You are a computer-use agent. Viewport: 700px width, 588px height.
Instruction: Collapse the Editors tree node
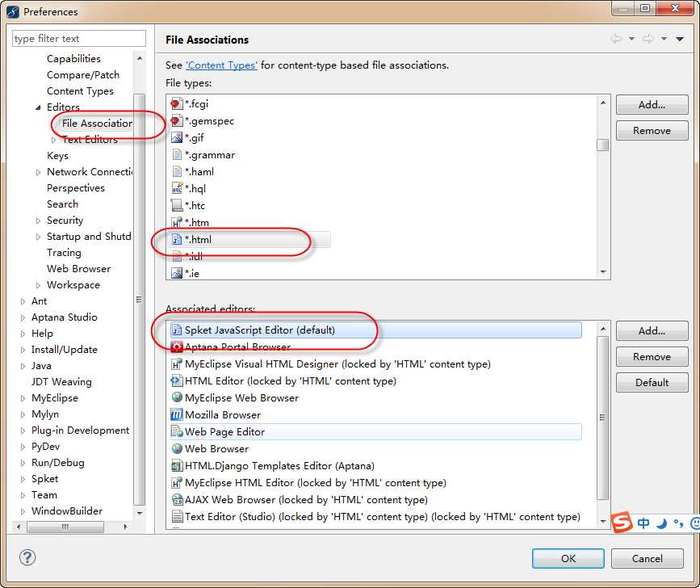pyautogui.click(x=38, y=107)
